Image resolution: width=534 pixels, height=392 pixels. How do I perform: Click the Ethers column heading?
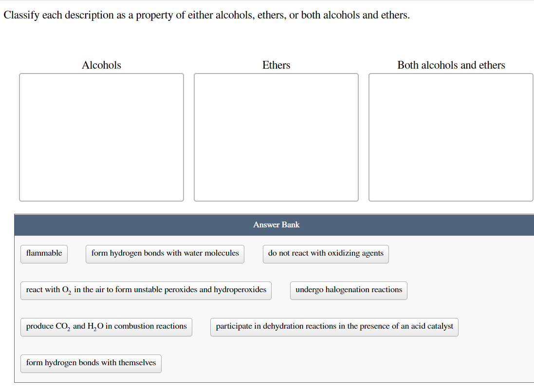276,65
